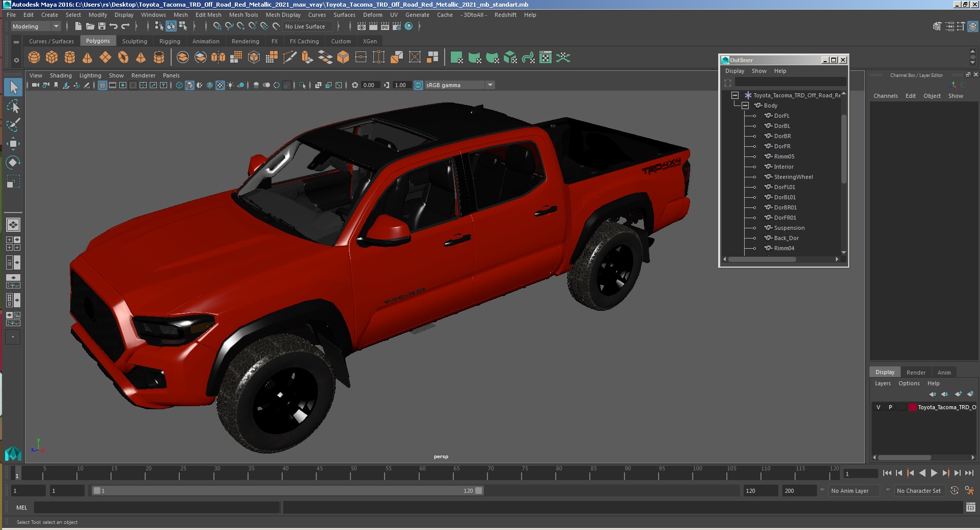
Task: Open the script editor icon
Action: (x=971, y=507)
